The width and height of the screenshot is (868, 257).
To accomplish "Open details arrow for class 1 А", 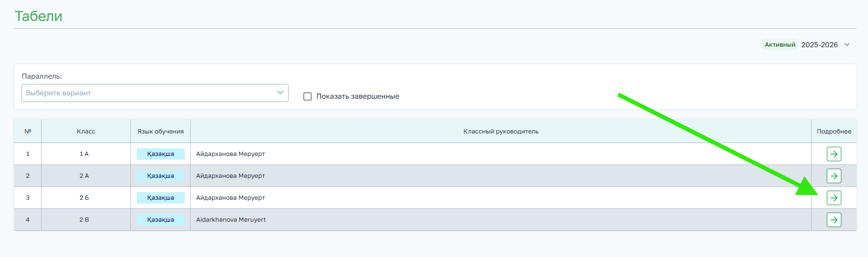I will tap(834, 154).
